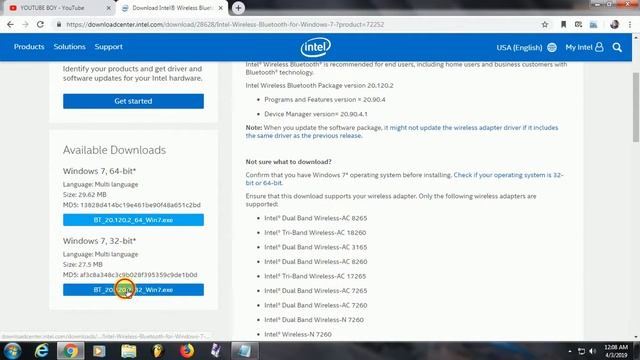640x360 pixels.
Task: Open the Support menu
Action: [109, 47]
